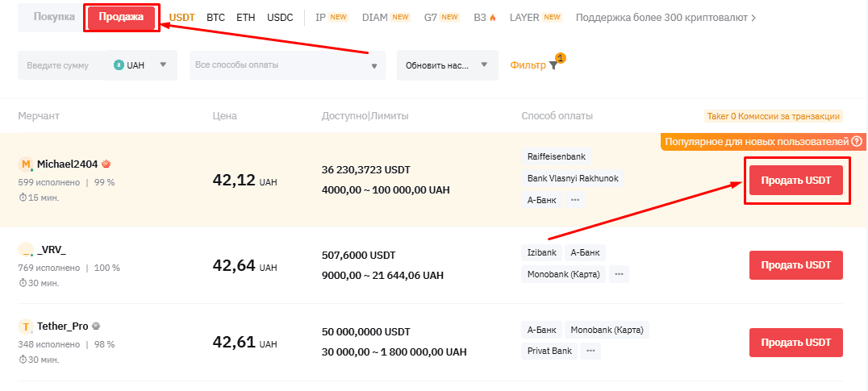
Task: Click the 15 мин. timer icon
Action: pyautogui.click(x=23, y=198)
